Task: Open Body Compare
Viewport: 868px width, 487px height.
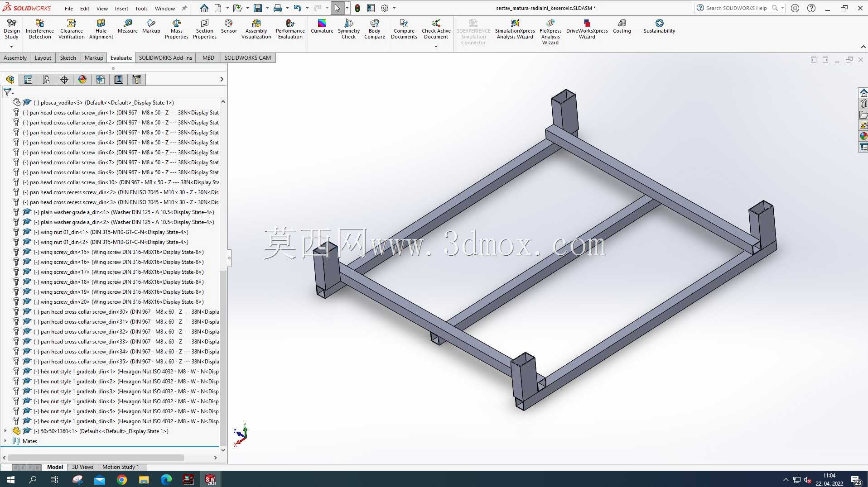Action: 375,29
